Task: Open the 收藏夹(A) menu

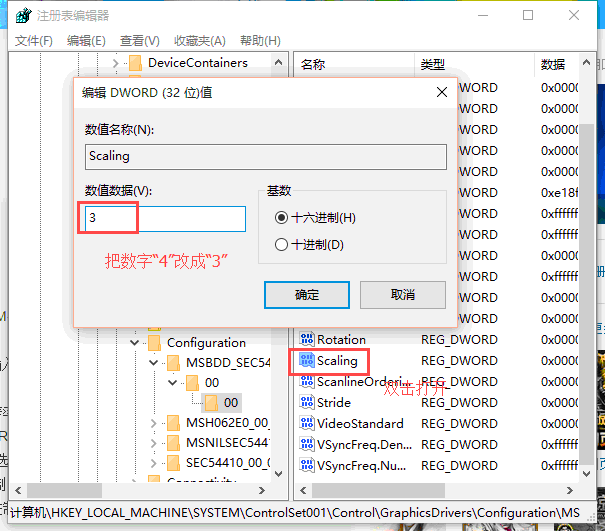Action: [x=199, y=41]
